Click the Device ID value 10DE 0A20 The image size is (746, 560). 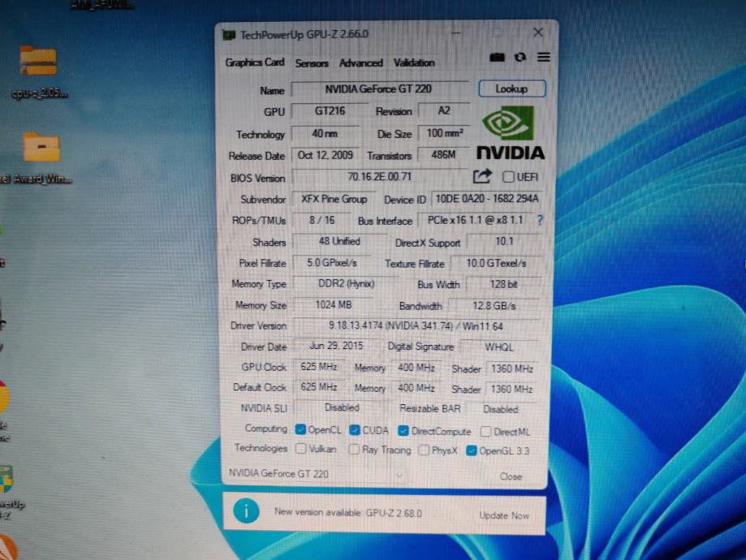pyautogui.click(x=487, y=198)
